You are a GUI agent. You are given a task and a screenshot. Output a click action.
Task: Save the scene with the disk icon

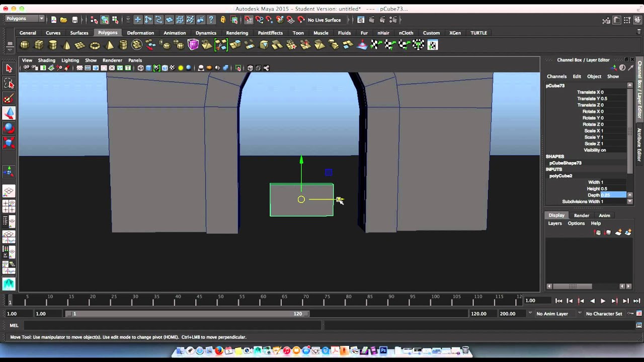(75, 20)
